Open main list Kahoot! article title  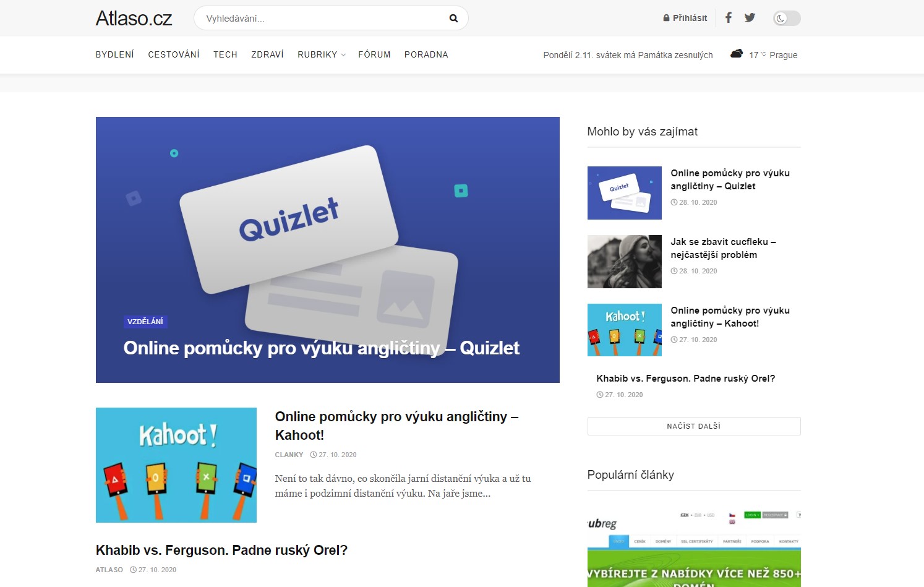coord(396,426)
